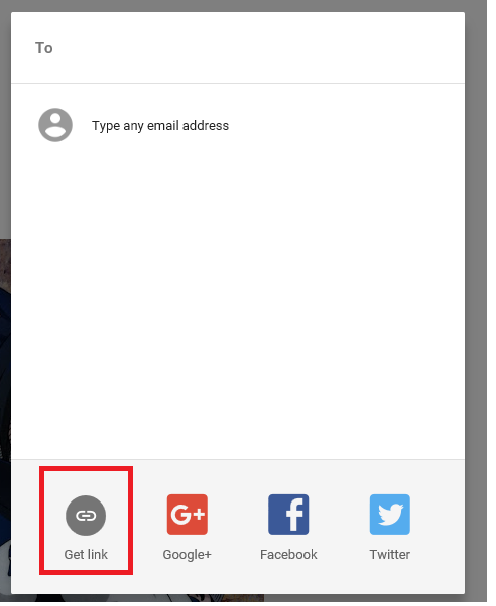The image size is (496, 606).
Task: Click the white "f" in Facebook logo
Action: tap(294, 515)
